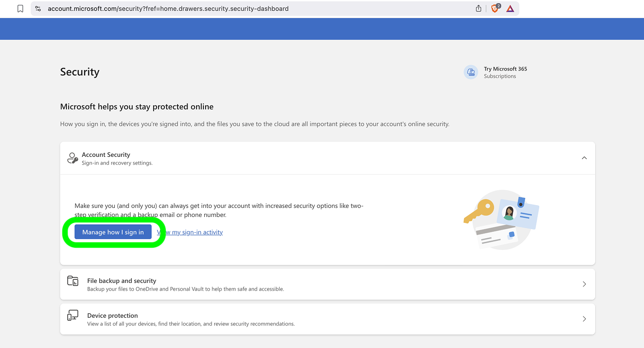This screenshot has width=644, height=348.
Task: Open View my sign-in activity link
Action: pos(189,232)
